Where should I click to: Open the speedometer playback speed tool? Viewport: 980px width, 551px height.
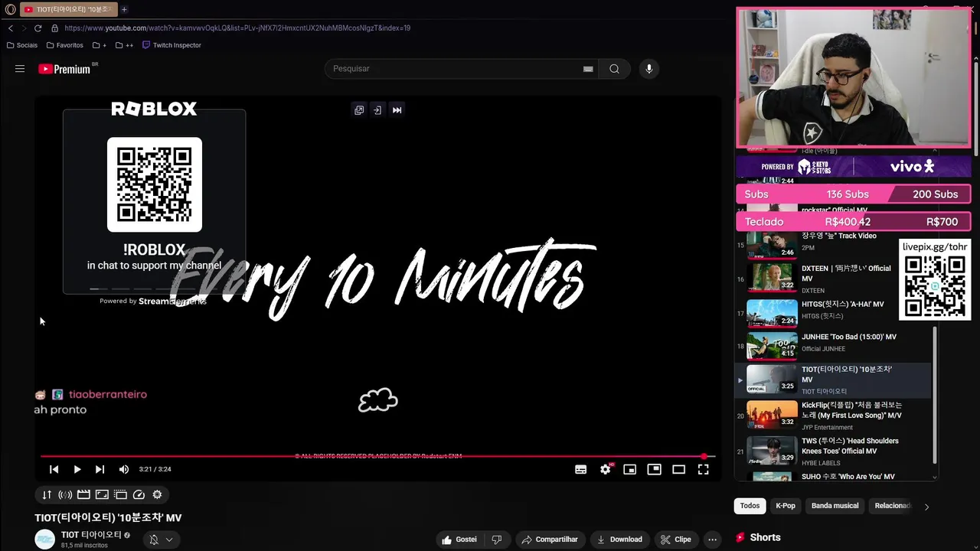tap(139, 494)
